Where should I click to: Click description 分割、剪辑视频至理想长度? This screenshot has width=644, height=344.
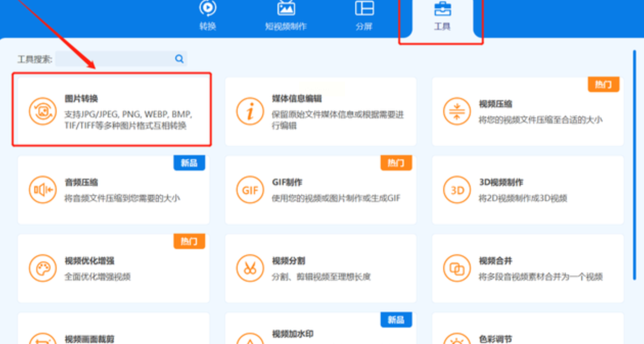tap(321, 277)
